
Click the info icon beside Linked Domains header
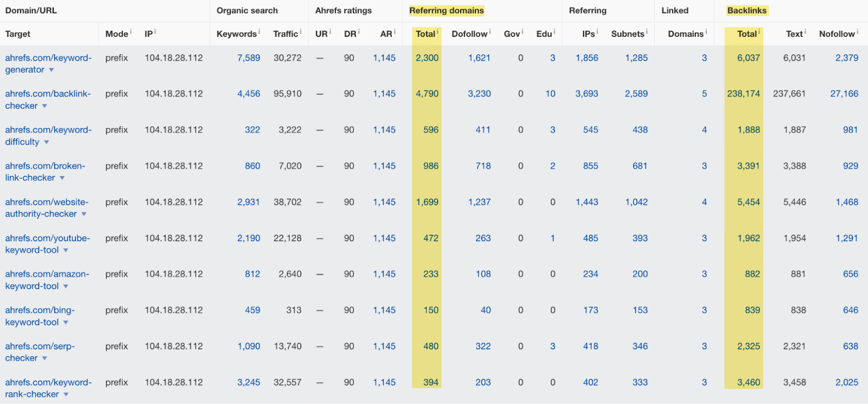click(706, 31)
